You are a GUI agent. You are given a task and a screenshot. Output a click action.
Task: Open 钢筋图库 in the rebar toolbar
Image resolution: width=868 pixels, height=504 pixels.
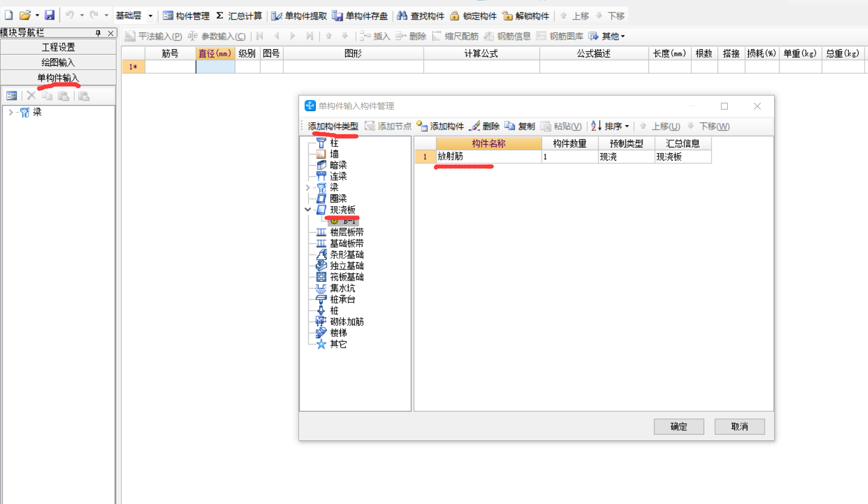[x=559, y=36]
